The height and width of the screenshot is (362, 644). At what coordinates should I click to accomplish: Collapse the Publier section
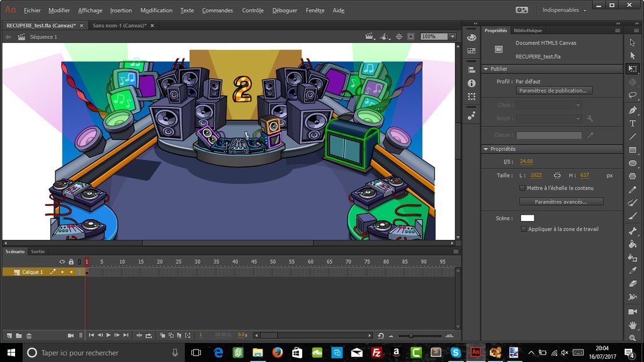[486, 69]
